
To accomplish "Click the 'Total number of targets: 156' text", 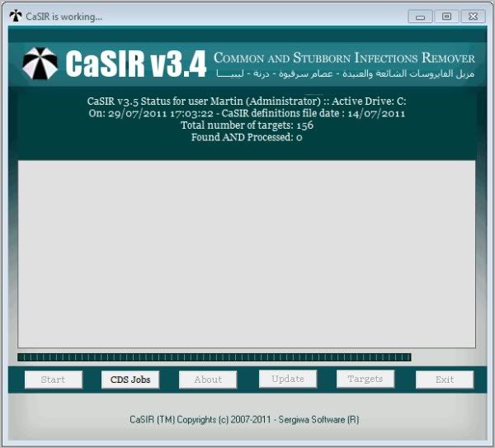I will tap(247, 125).
